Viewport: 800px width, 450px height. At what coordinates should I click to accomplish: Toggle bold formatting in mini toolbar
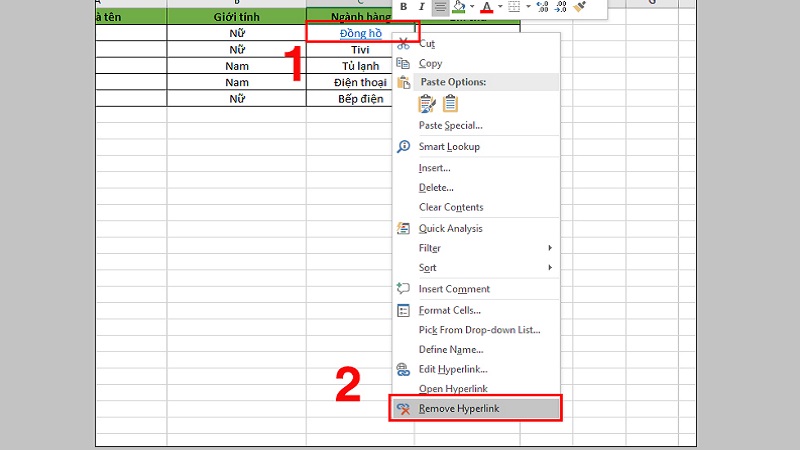(403, 7)
